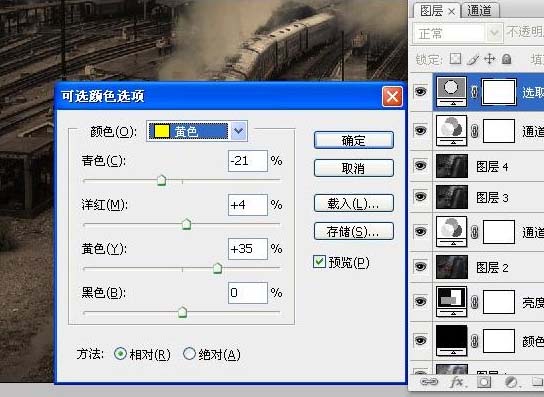Hide the 颜色 layer via eye icon
The height and width of the screenshot is (397, 544).
[420, 340]
